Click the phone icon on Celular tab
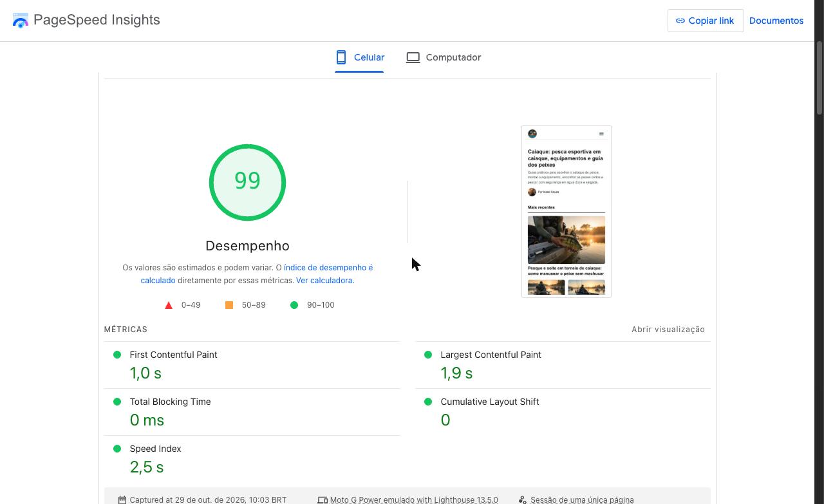The width and height of the screenshot is (824, 504). click(x=341, y=57)
